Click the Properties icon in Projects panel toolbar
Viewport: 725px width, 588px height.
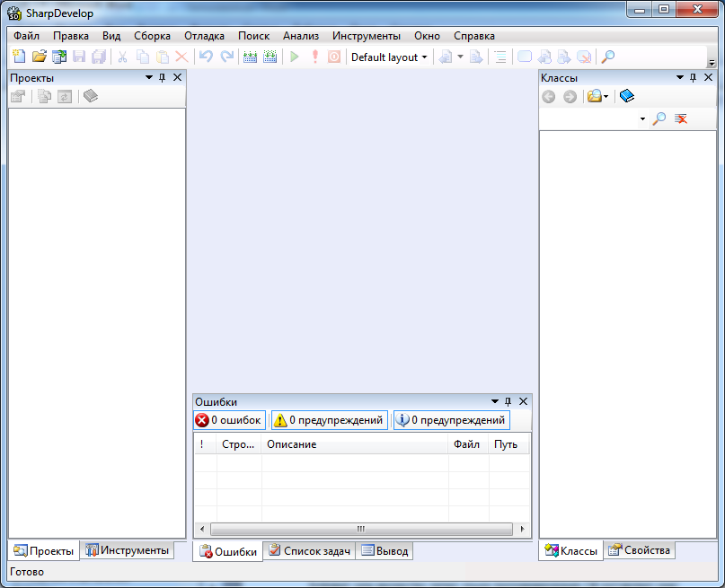(19, 96)
